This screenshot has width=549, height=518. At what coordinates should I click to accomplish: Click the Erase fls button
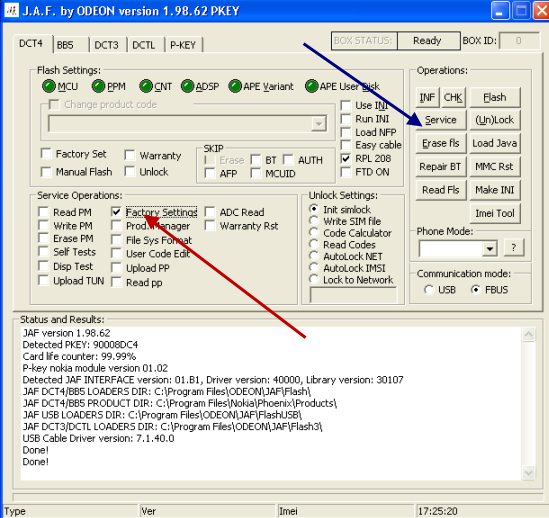click(x=441, y=143)
